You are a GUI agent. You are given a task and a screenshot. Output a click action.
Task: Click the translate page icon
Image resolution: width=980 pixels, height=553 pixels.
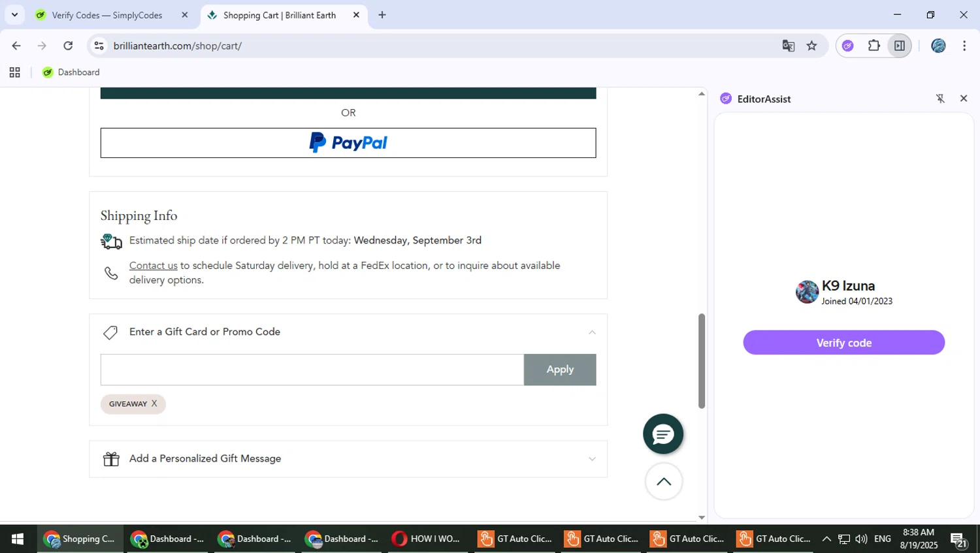pyautogui.click(x=789, y=46)
